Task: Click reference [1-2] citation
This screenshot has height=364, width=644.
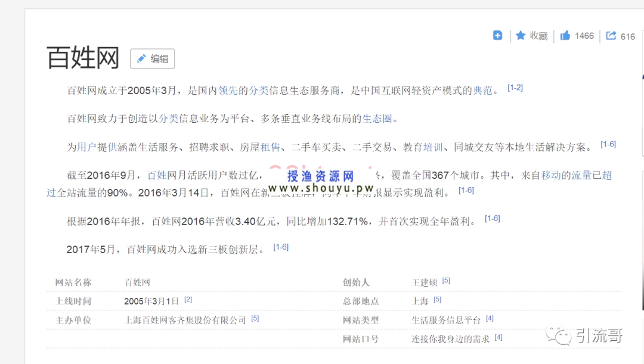Action: [x=515, y=88]
